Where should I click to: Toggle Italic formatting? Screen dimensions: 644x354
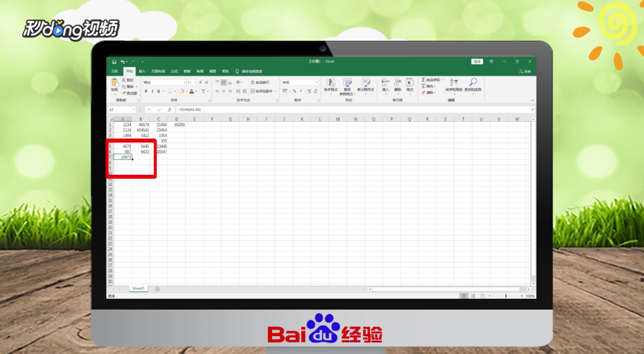[152, 91]
